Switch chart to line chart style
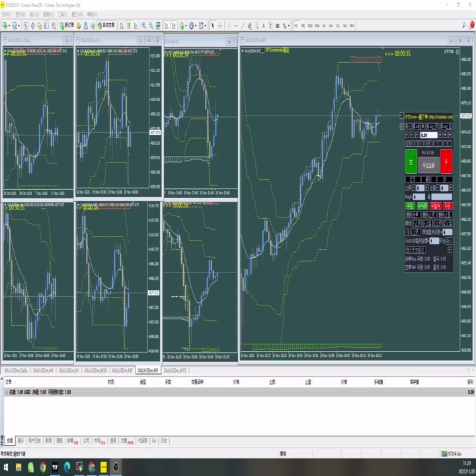 point(136,26)
